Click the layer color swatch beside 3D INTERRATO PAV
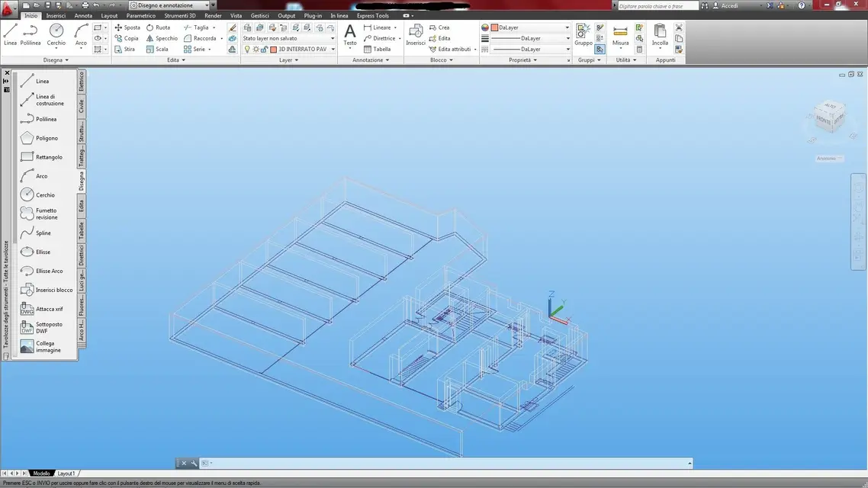 tap(273, 50)
